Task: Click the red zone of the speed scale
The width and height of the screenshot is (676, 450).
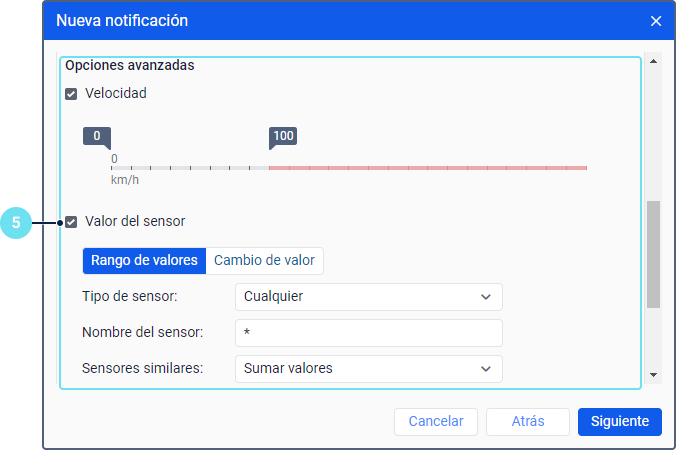Action: coord(428,167)
